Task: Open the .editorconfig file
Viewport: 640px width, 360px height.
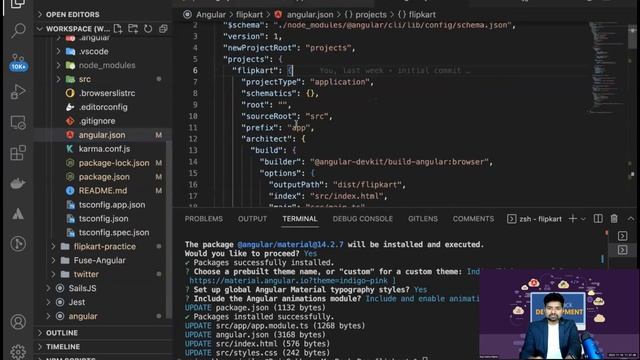Action: click(102, 107)
